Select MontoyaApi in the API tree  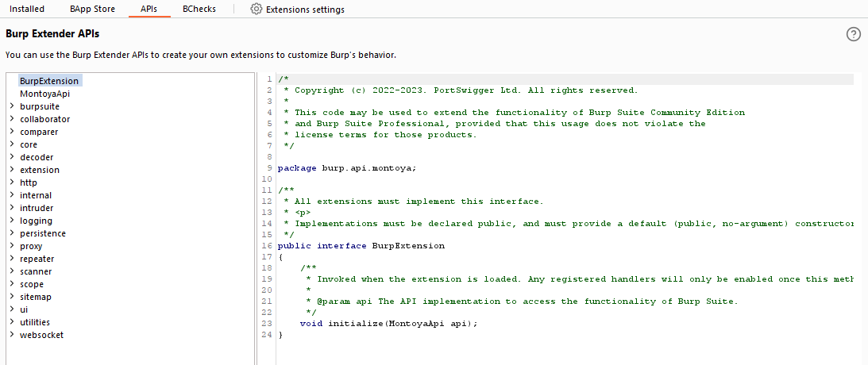tap(45, 94)
